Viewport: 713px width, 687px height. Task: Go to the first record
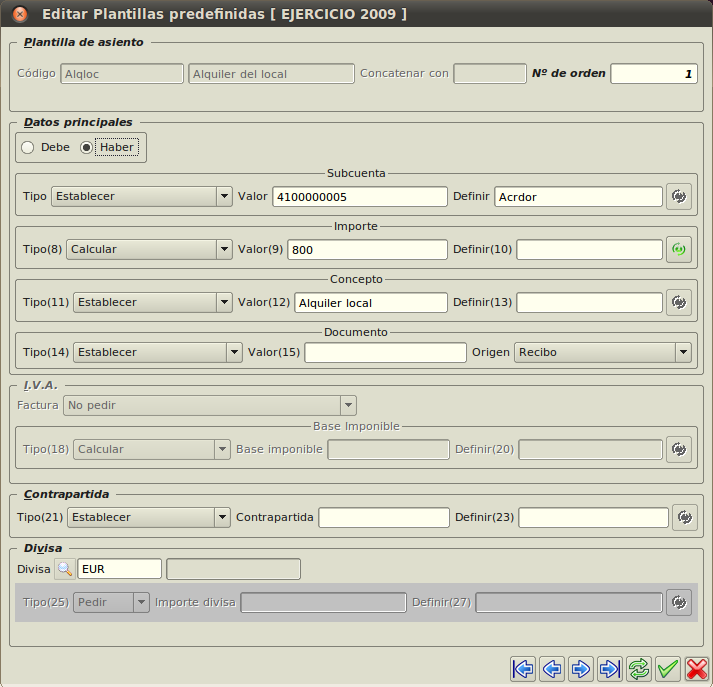(523, 669)
